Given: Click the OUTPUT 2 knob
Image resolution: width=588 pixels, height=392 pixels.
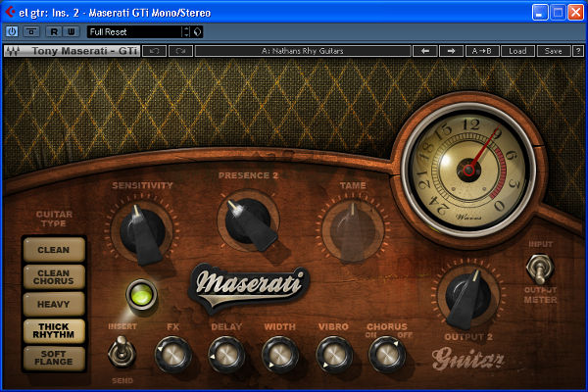Looking at the screenshot, I should click(468, 296).
